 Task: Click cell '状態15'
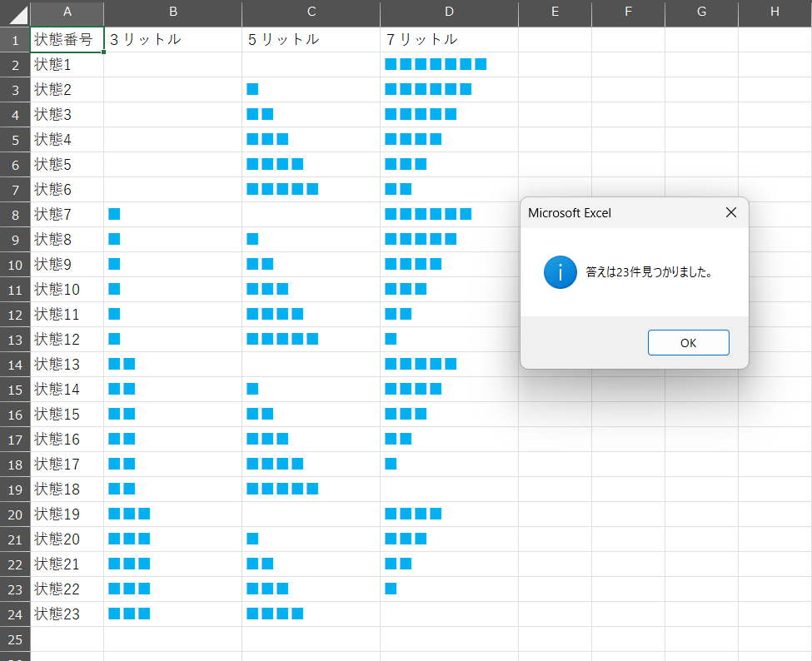(67, 414)
